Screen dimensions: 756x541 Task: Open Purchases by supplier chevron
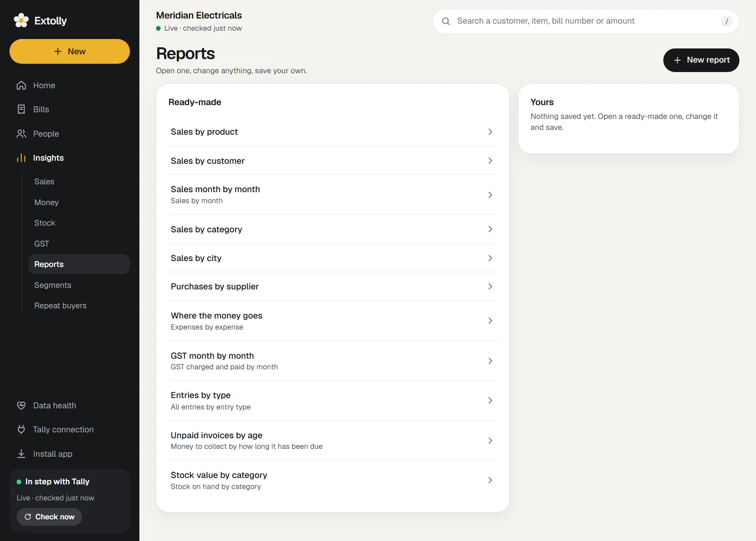click(x=490, y=287)
